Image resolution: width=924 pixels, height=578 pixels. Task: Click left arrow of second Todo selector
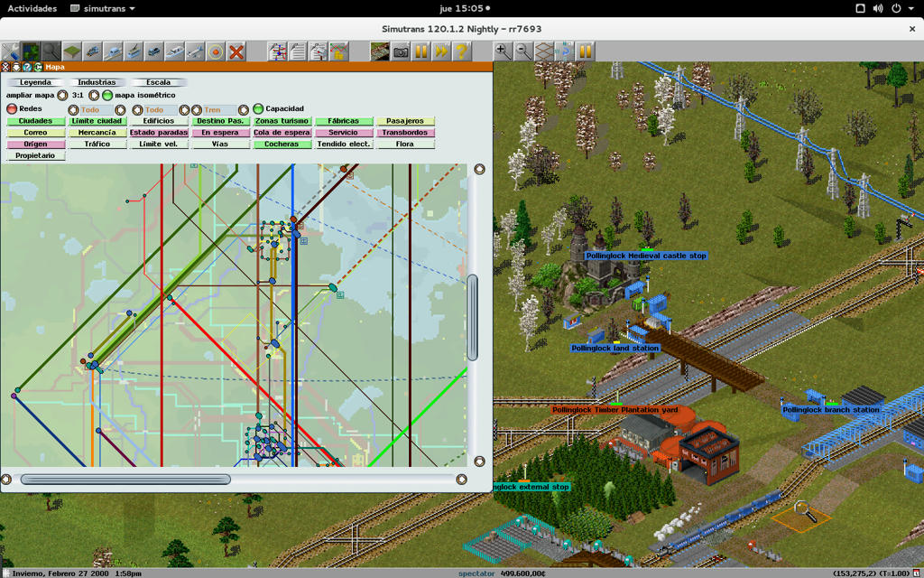pyautogui.click(x=137, y=109)
